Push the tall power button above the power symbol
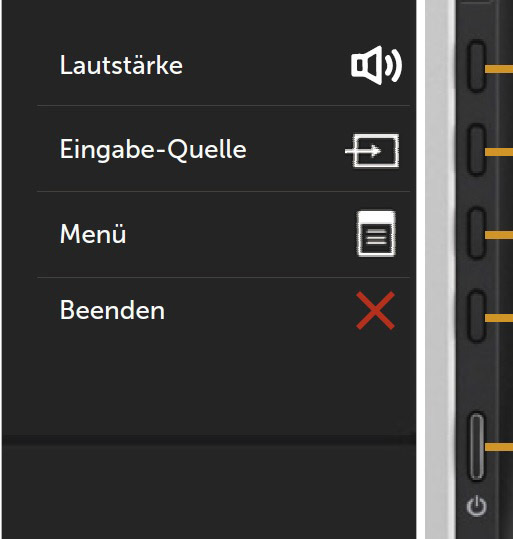The image size is (513, 539). [477, 446]
